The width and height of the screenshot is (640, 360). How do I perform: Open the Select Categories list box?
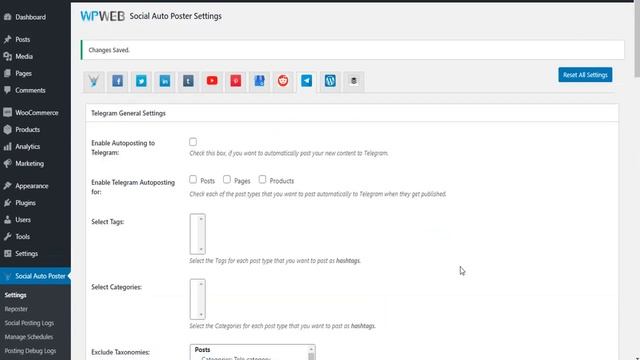[x=198, y=299]
